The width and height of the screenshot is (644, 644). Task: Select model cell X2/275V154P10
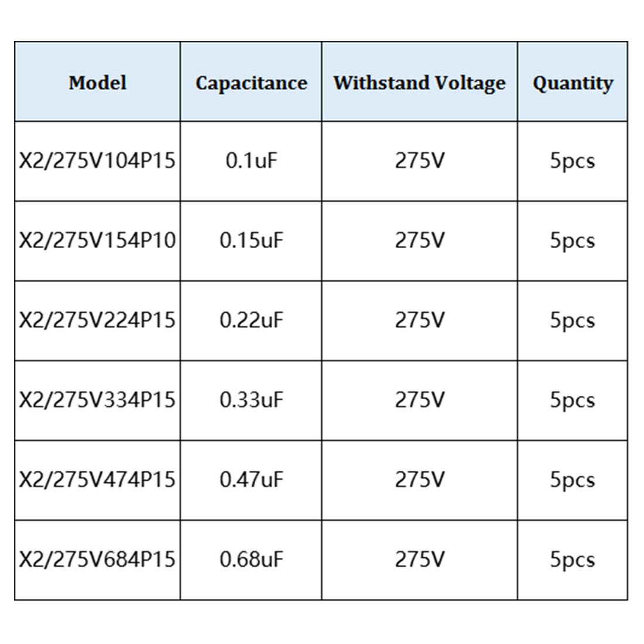(x=97, y=240)
